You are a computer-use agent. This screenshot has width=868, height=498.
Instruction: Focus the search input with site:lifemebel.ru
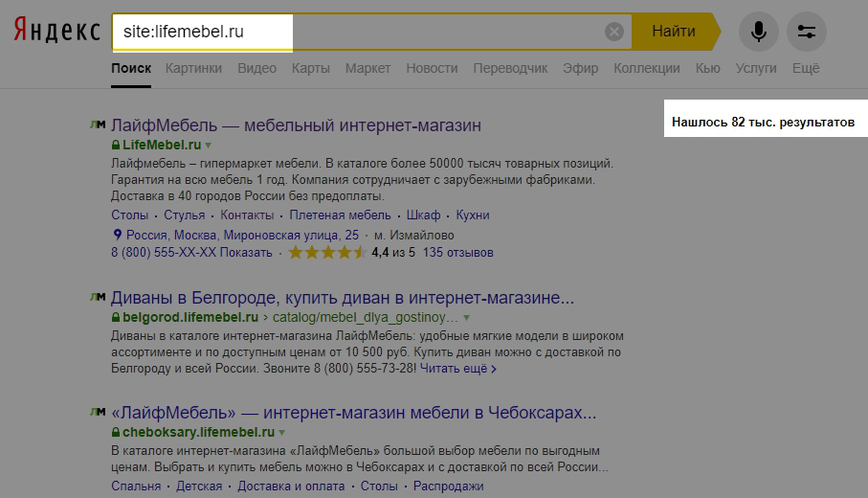[371, 32]
